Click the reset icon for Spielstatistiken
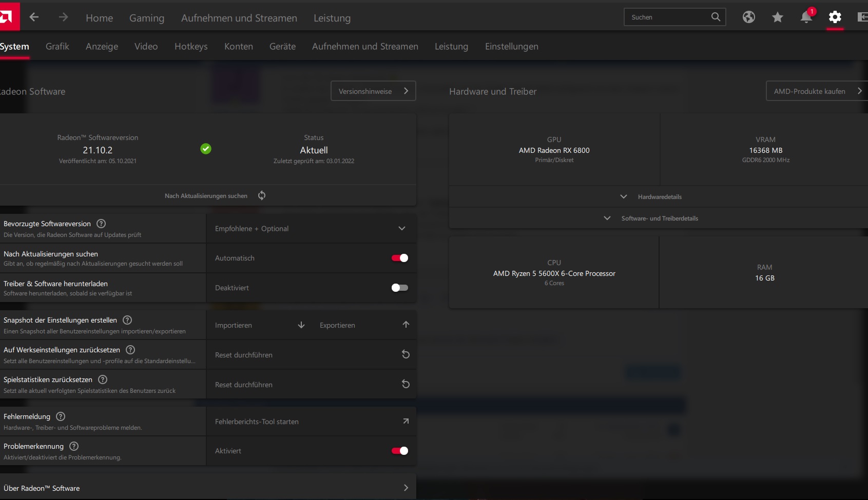The image size is (868, 500). pyautogui.click(x=406, y=384)
